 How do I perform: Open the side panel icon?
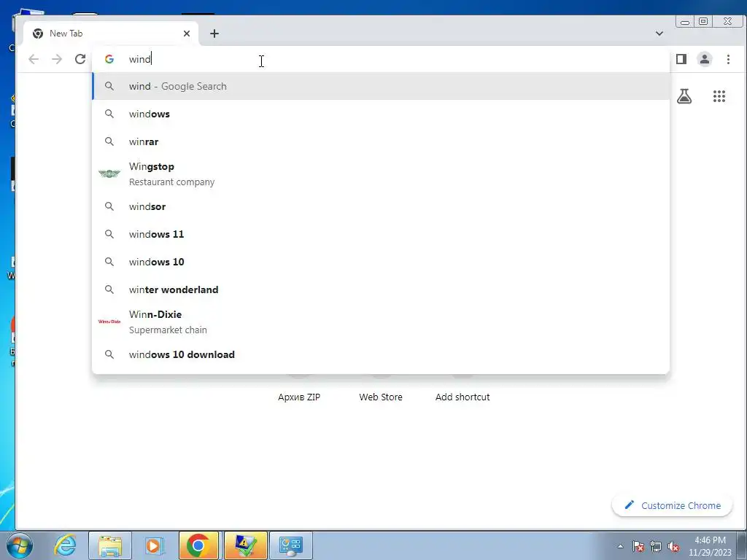pyautogui.click(x=681, y=59)
